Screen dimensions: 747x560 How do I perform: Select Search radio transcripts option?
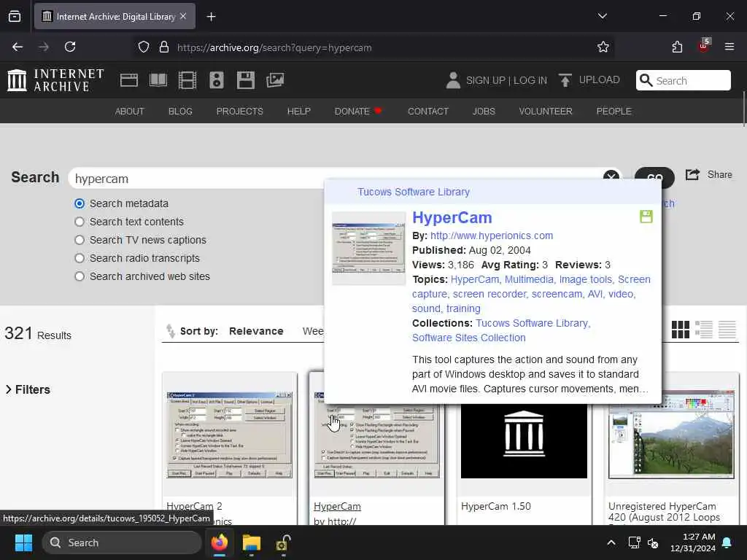tap(80, 258)
